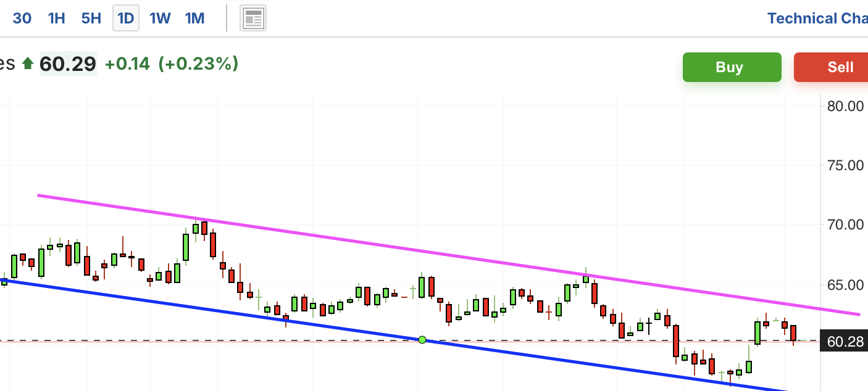
Task: Switch chart to 5H timeframe
Action: pos(91,19)
